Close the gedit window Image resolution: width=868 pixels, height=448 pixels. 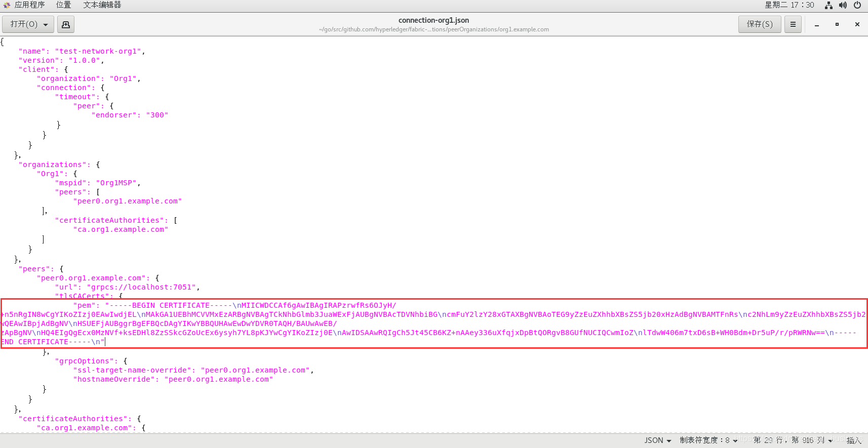(857, 24)
